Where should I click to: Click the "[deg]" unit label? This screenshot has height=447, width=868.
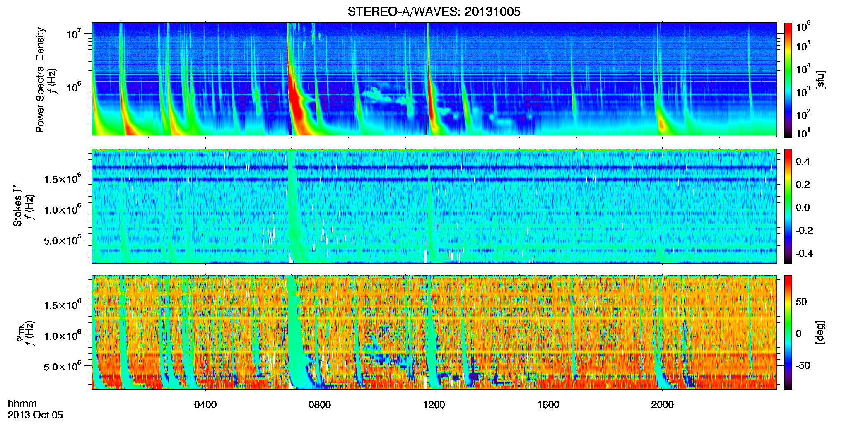[x=820, y=332]
